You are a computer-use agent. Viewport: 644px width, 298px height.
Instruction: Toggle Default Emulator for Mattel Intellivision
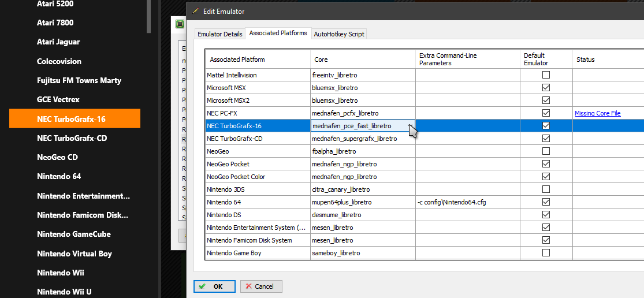pos(546,75)
